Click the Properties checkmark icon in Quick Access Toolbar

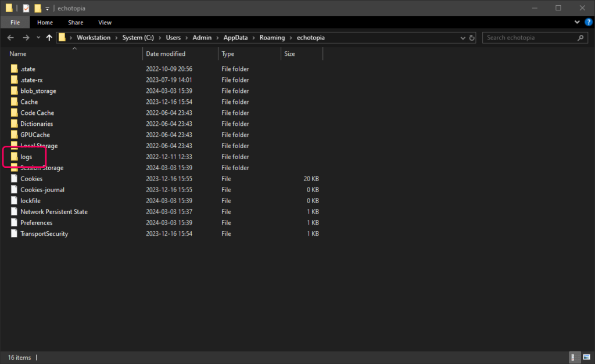click(x=26, y=8)
